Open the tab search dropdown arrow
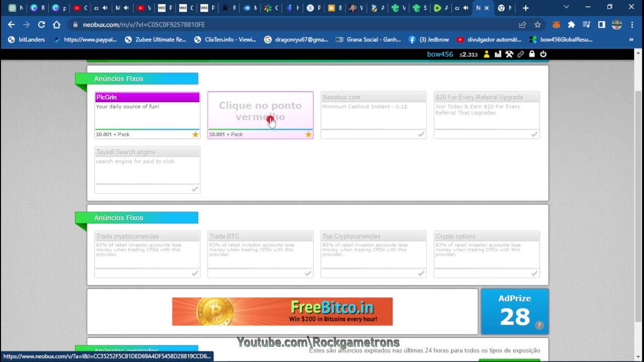Viewport: 644px width, 362px height. [x=566, y=8]
